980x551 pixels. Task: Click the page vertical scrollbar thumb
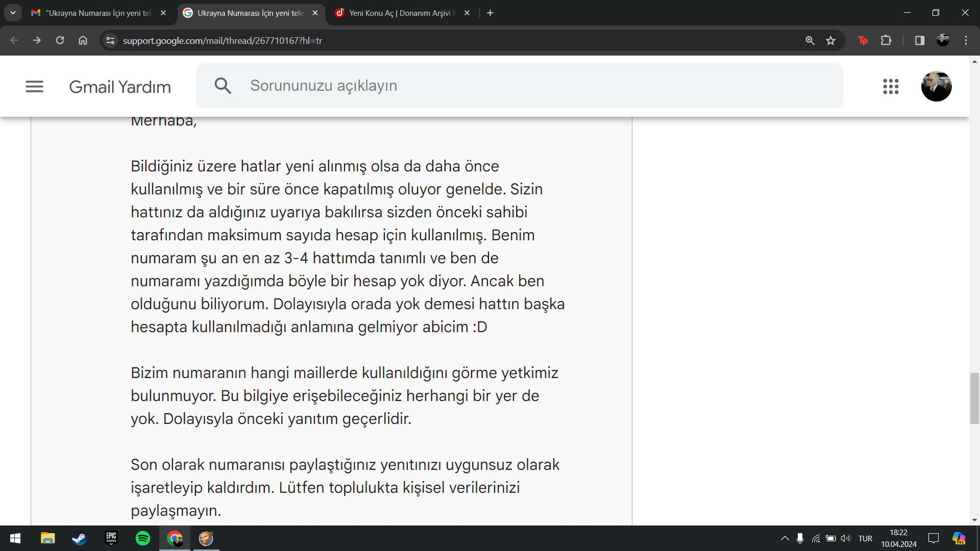point(974,398)
